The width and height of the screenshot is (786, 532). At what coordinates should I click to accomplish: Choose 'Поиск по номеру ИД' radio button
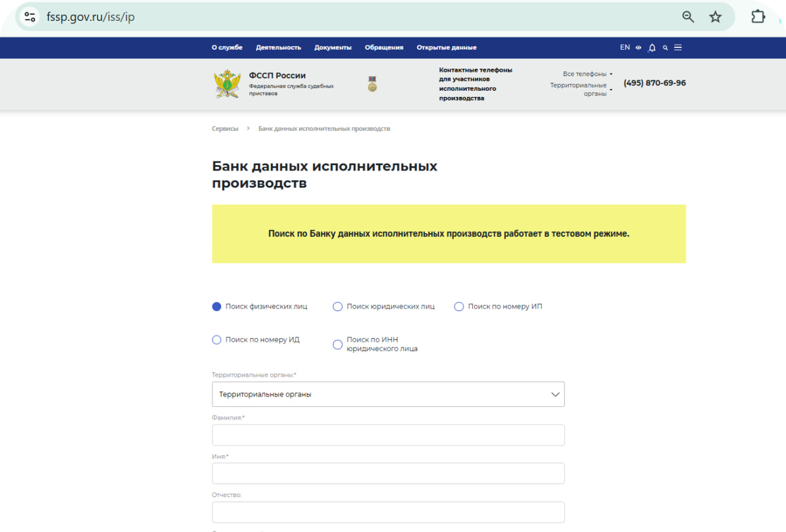217,340
